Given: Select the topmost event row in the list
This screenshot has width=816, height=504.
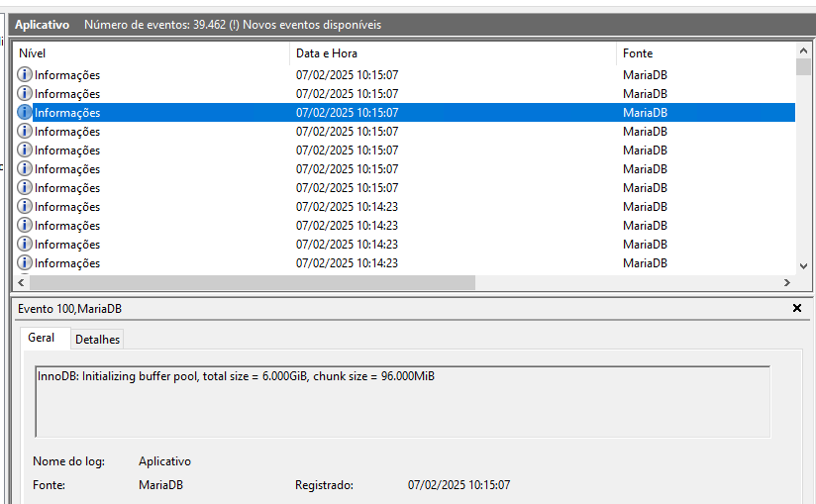Looking at the screenshot, I should pos(404,75).
